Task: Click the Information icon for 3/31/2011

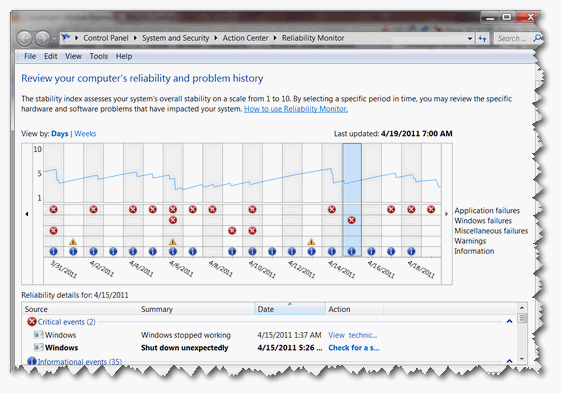Action: (x=54, y=251)
